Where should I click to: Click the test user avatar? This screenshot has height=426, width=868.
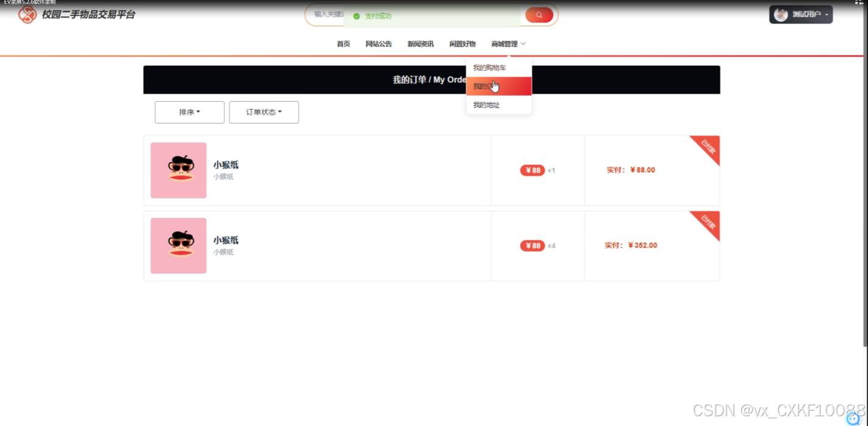781,15
